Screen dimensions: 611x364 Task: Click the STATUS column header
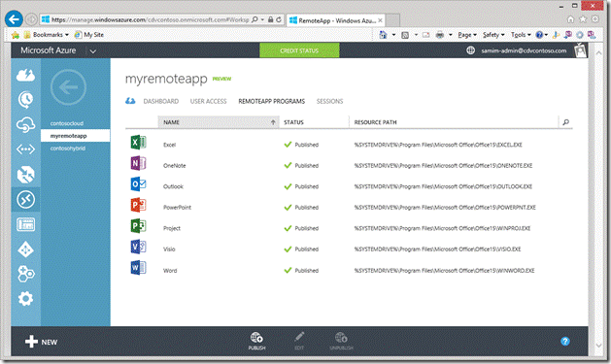pyautogui.click(x=293, y=122)
